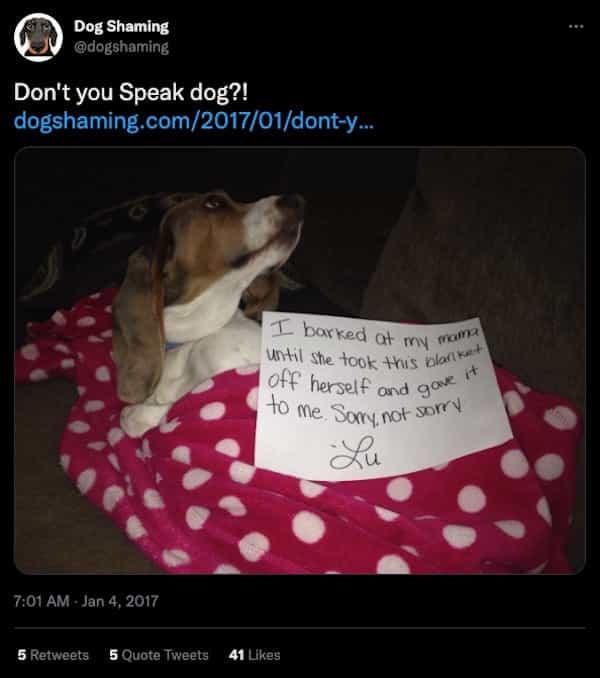Click the Dog Shaming profile avatar
Screen dimensions: 600x678
(38, 37)
